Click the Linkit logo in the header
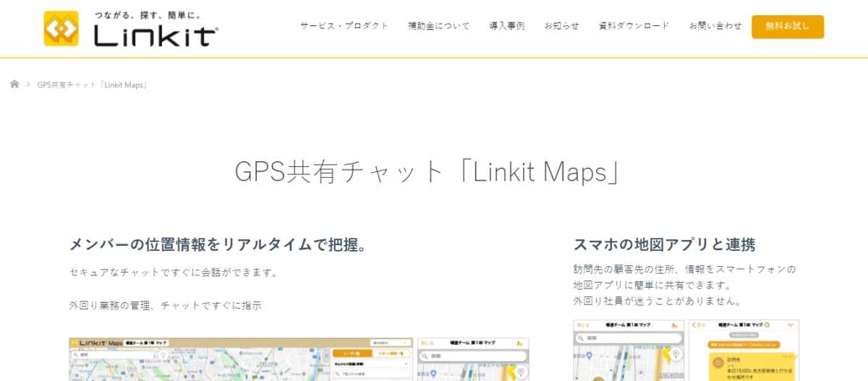The width and height of the screenshot is (868, 381). (131, 28)
